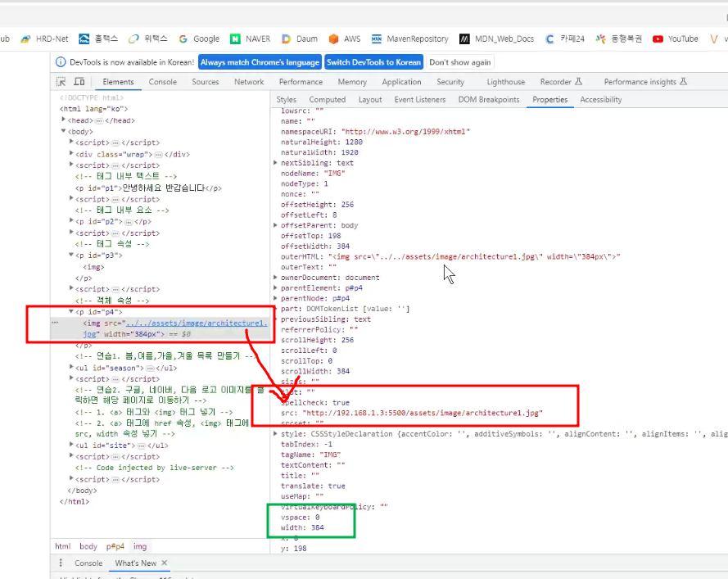Switch to the Console panel tab
The image size is (728, 579).
tap(162, 82)
